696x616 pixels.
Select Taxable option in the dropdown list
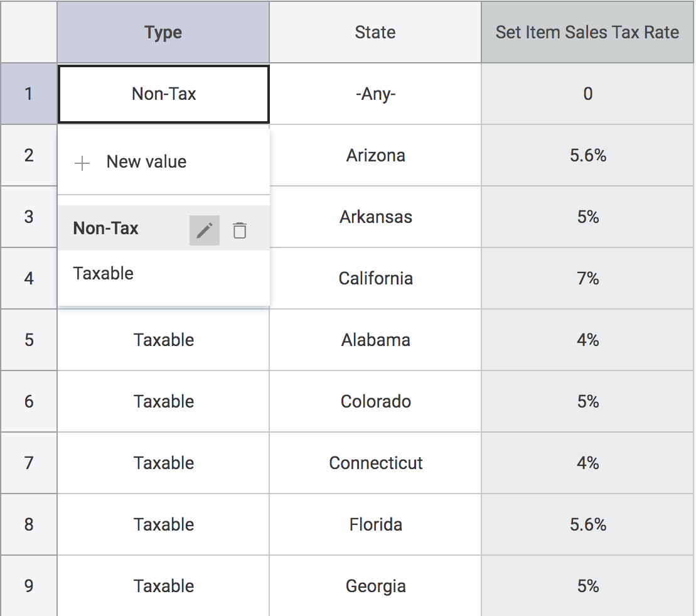pos(104,274)
